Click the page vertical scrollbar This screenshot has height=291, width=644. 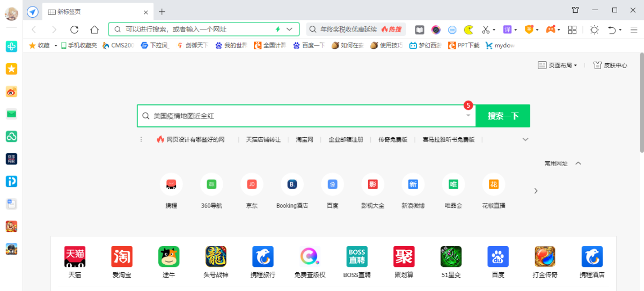(641, 102)
